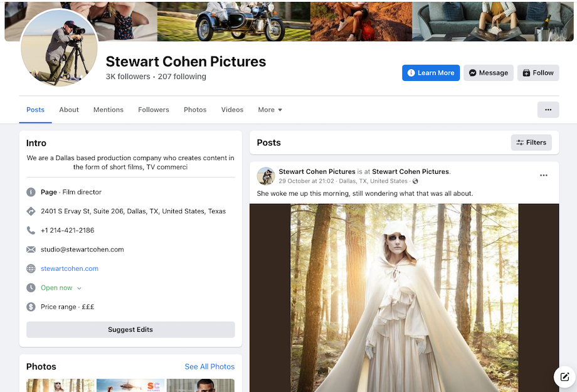
Task: Click the email envelope icon
Action: tap(31, 250)
